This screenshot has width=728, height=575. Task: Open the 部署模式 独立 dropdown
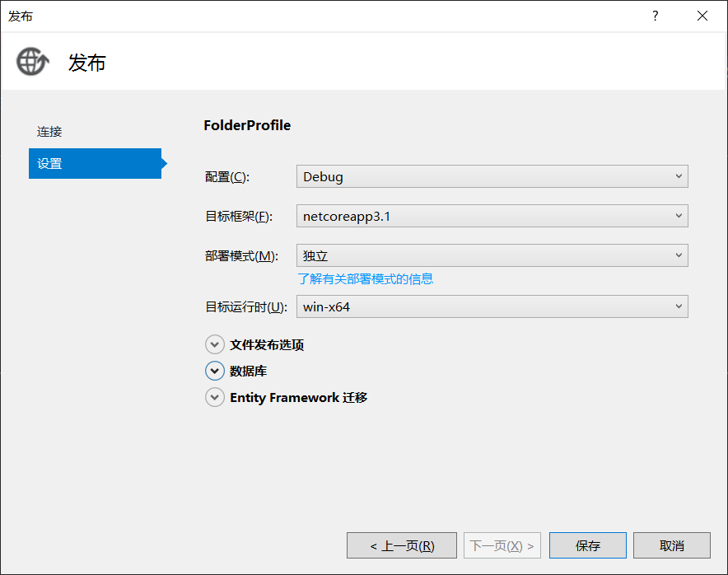(492, 255)
